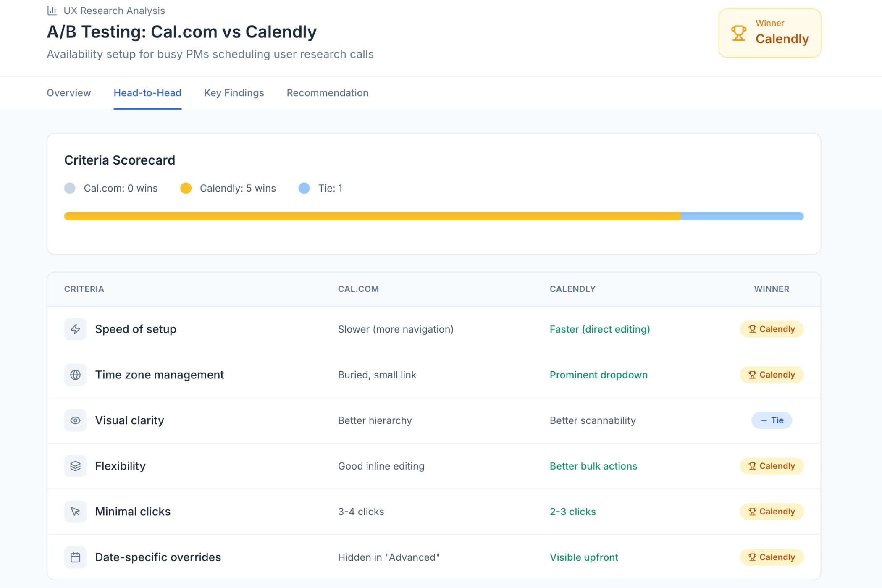This screenshot has height=588, width=882.
Task: Click the cursor Minimal clicks icon
Action: coord(75,512)
